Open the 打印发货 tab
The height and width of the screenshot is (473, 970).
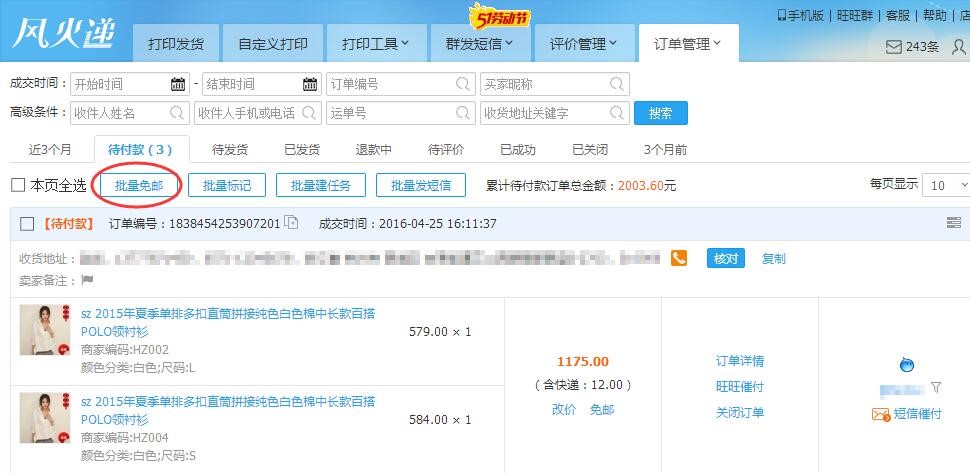coord(176,44)
